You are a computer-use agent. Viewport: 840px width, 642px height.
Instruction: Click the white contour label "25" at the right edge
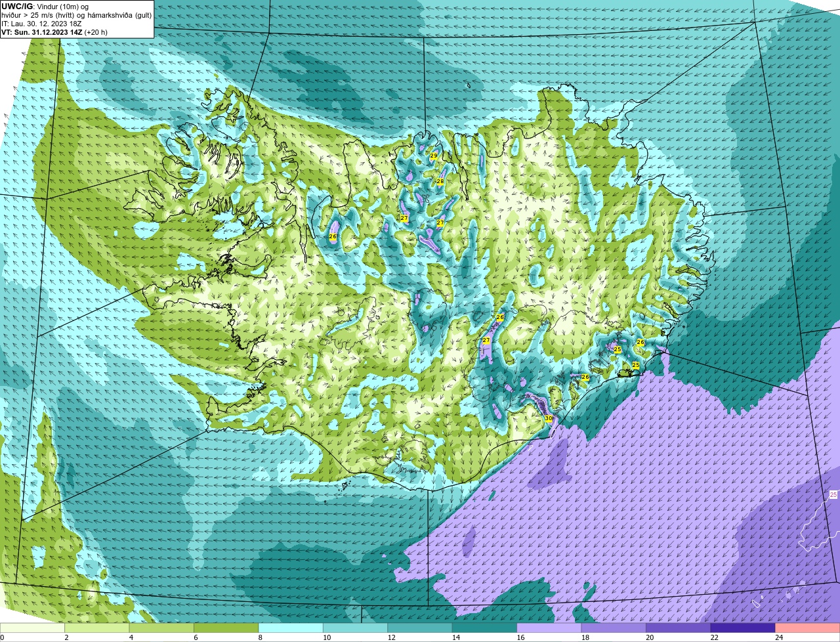click(833, 494)
